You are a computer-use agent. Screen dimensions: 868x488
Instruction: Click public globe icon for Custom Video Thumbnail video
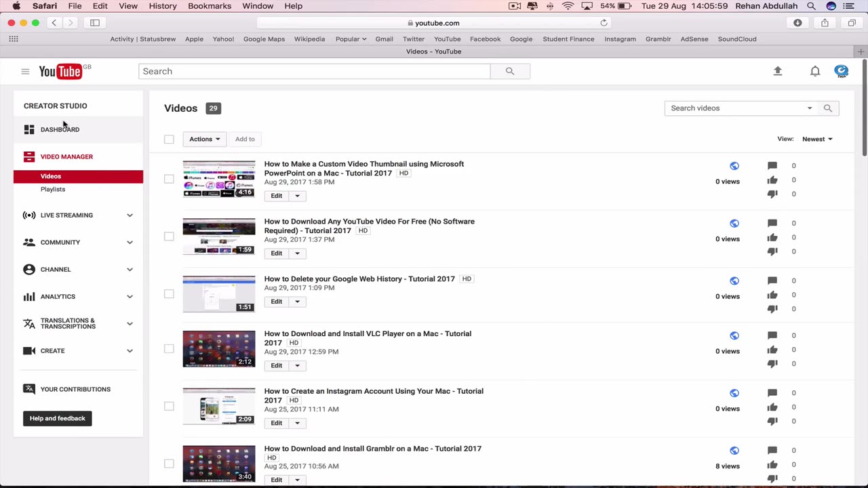[x=734, y=166]
